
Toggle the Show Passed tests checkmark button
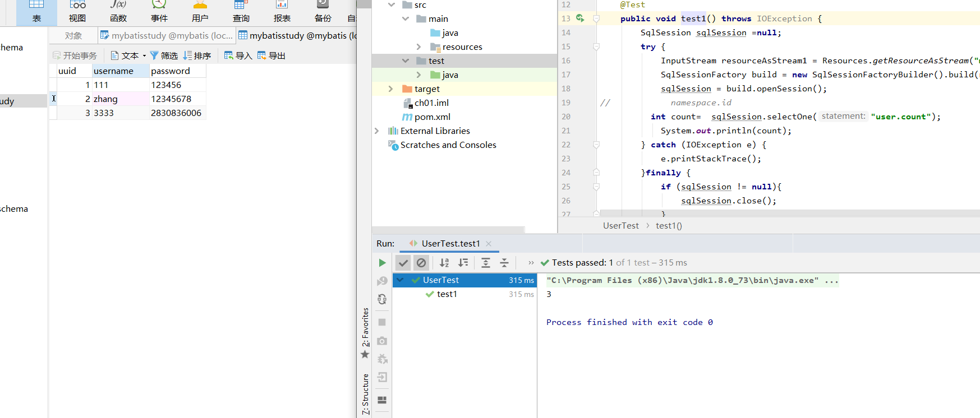(x=403, y=262)
